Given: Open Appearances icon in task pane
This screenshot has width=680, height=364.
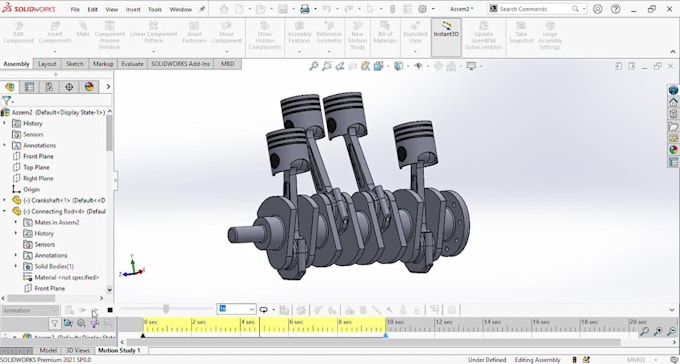Looking at the screenshot, I should tap(673, 150).
